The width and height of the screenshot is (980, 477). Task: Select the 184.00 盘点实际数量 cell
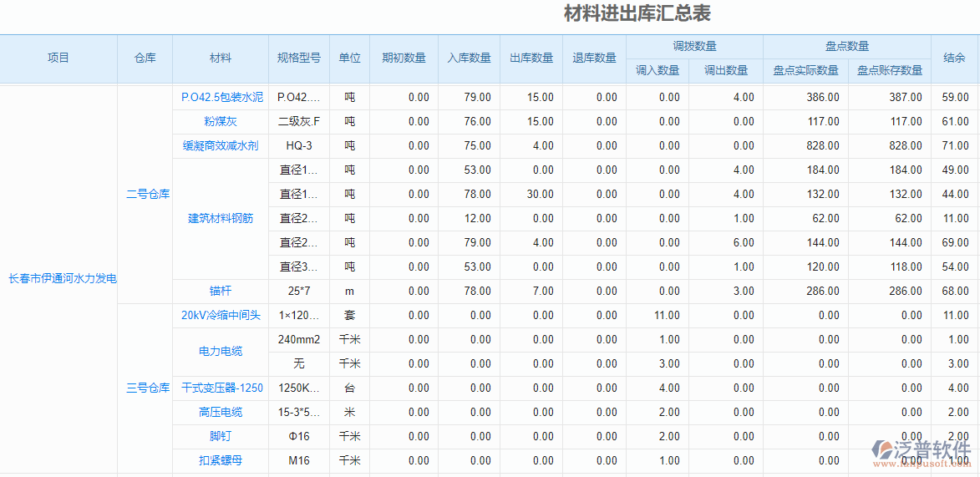point(805,170)
